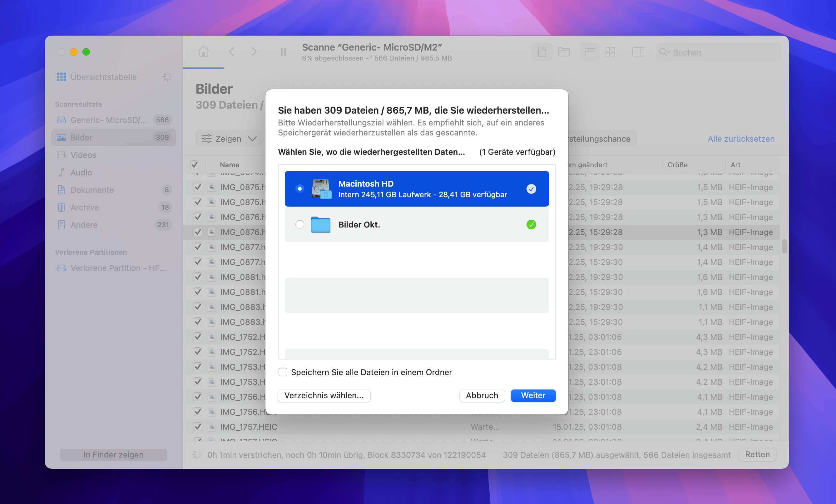Image resolution: width=836 pixels, height=504 pixels.
Task: Open Dokumente category in sidebar
Action: tap(113, 190)
